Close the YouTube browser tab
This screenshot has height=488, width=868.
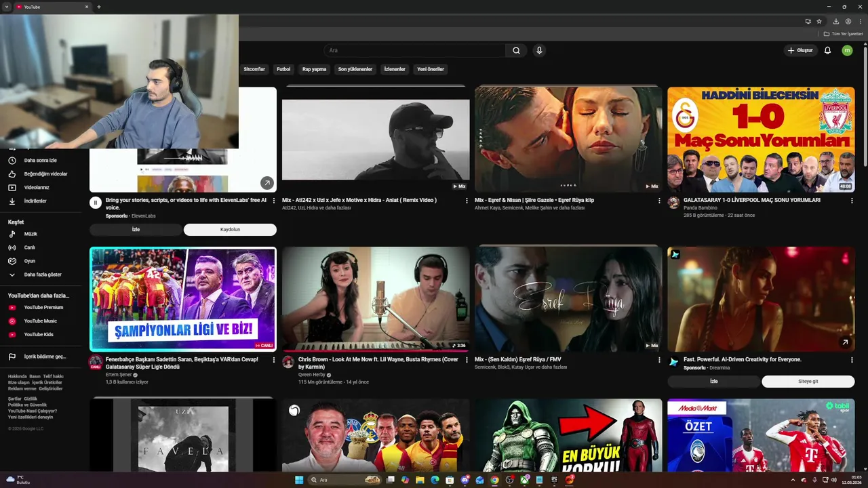[x=87, y=7]
